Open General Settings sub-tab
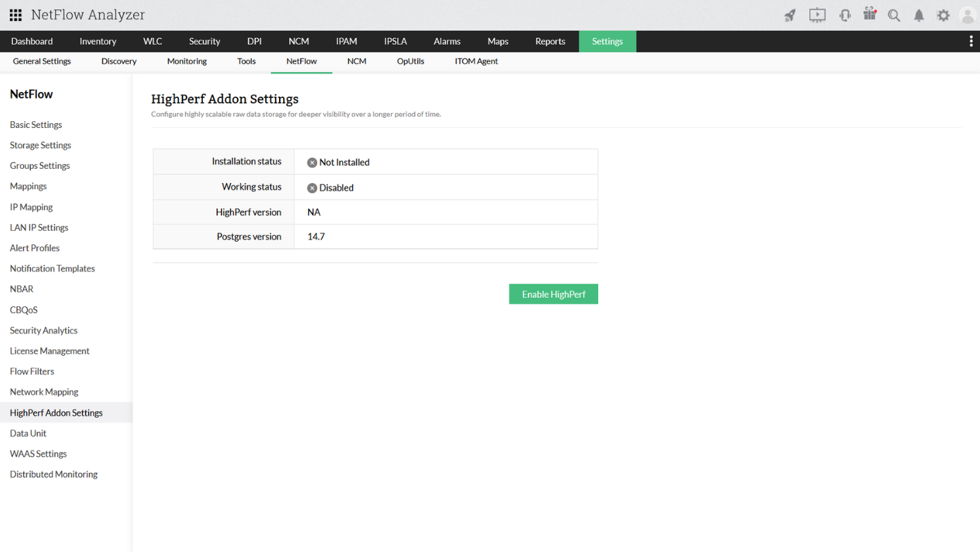980x554 pixels. [x=42, y=61]
